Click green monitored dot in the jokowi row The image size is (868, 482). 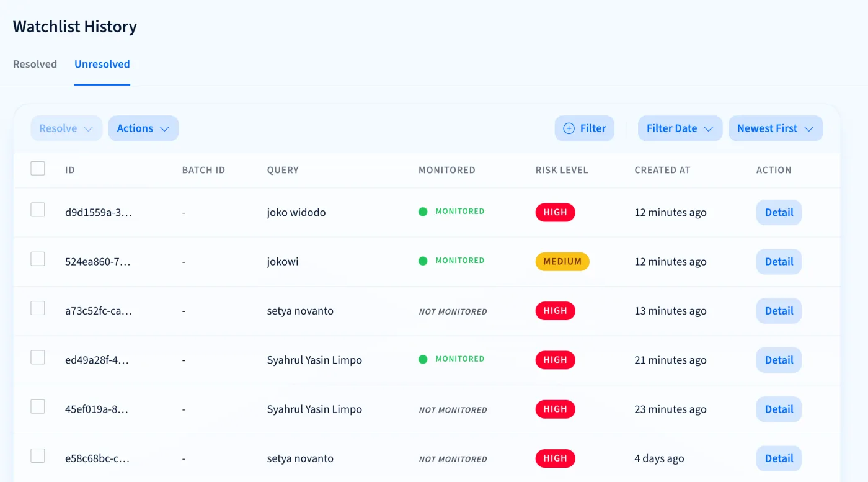click(x=423, y=261)
